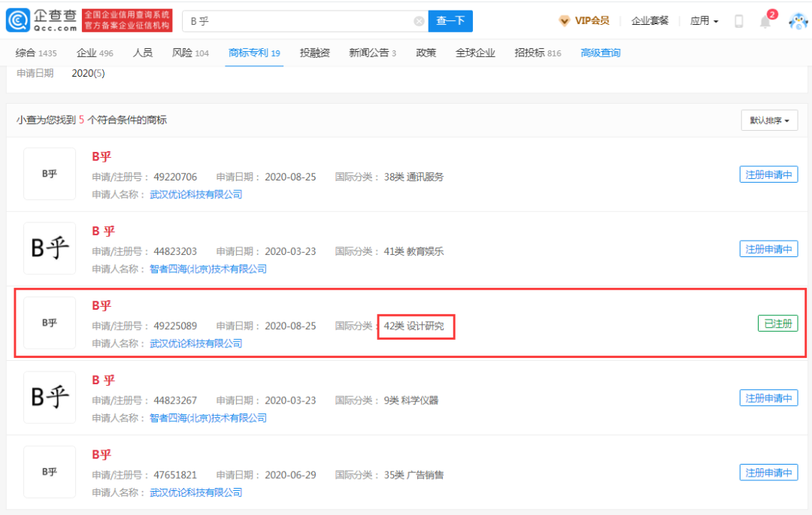
Task: Click 注册申请中 status for registration 44823267
Action: [768, 398]
